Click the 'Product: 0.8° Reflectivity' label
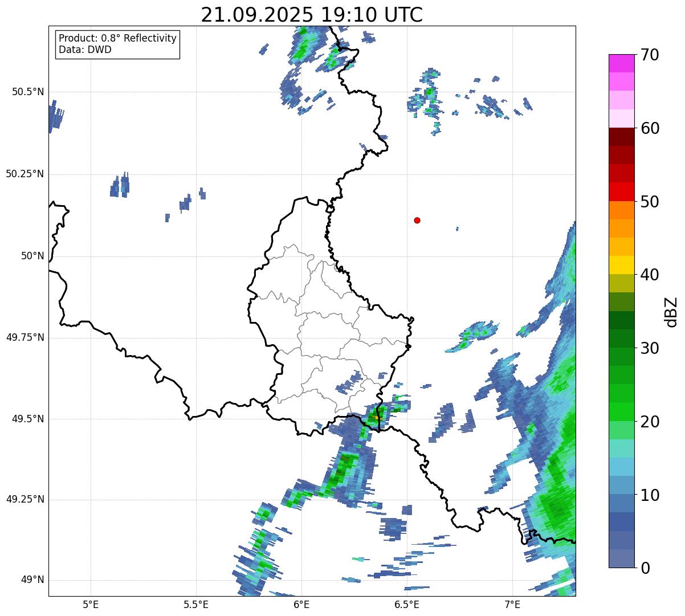The image size is (685, 616). (x=118, y=38)
